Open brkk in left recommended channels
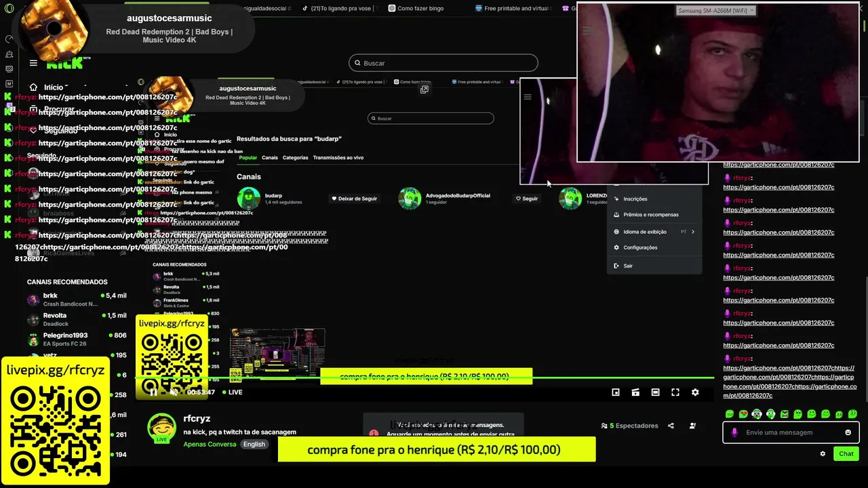The width and height of the screenshot is (868, 488). (x=77, y=300)
